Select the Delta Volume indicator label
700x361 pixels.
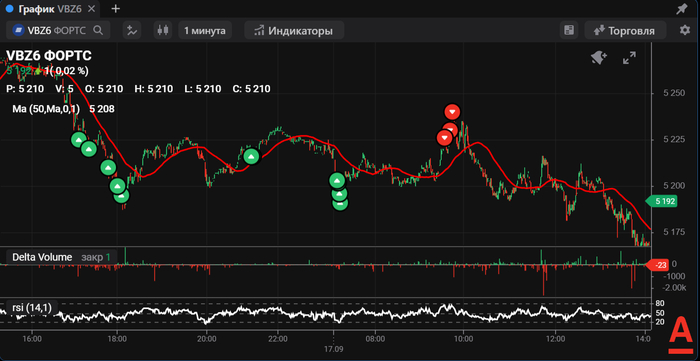[x=42, y=257]
